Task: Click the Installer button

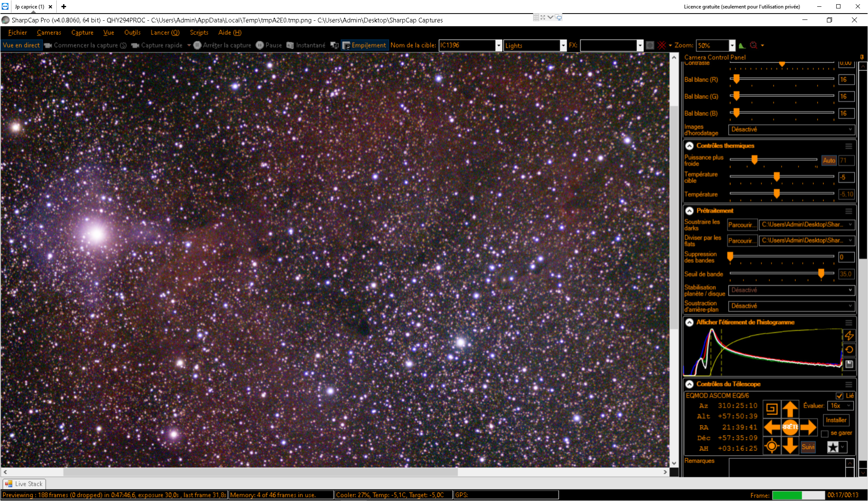Action: click(836, 420)
